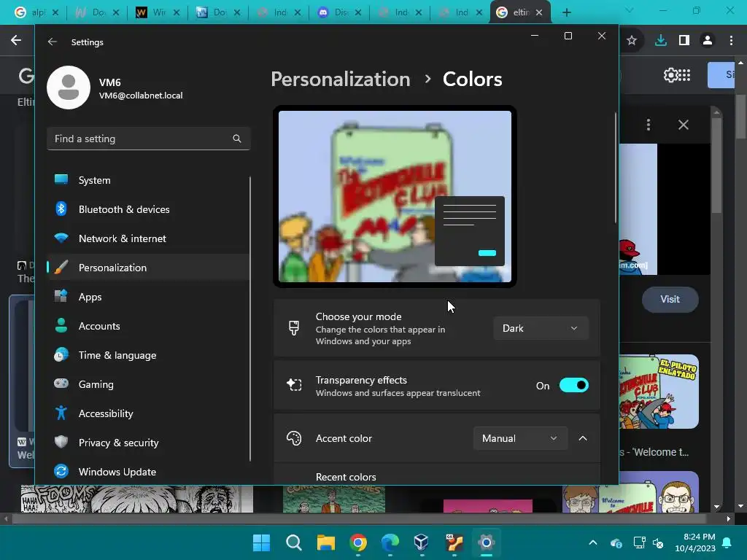The height and width of the screenshot is (560, 747).
Task: Open the Accent color Manual dropdown
Action: point(520,438)
